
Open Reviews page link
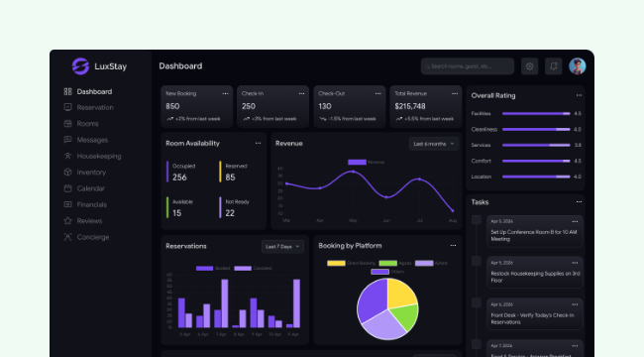point(89,221)
